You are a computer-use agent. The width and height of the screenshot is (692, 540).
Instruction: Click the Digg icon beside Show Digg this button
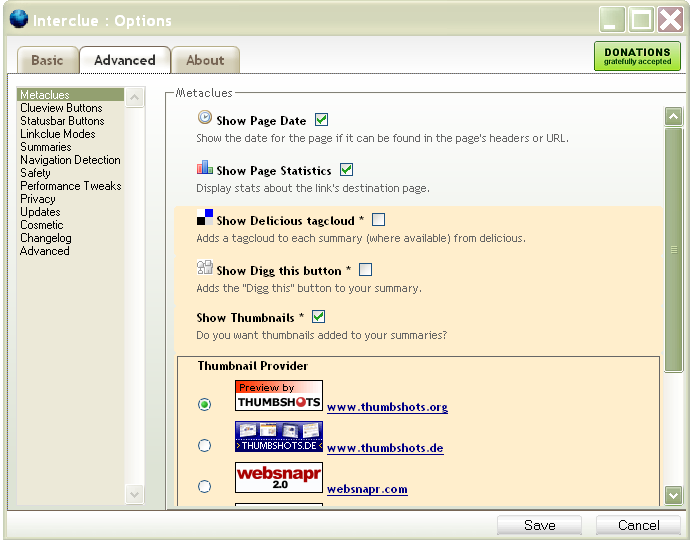[205, 267]
